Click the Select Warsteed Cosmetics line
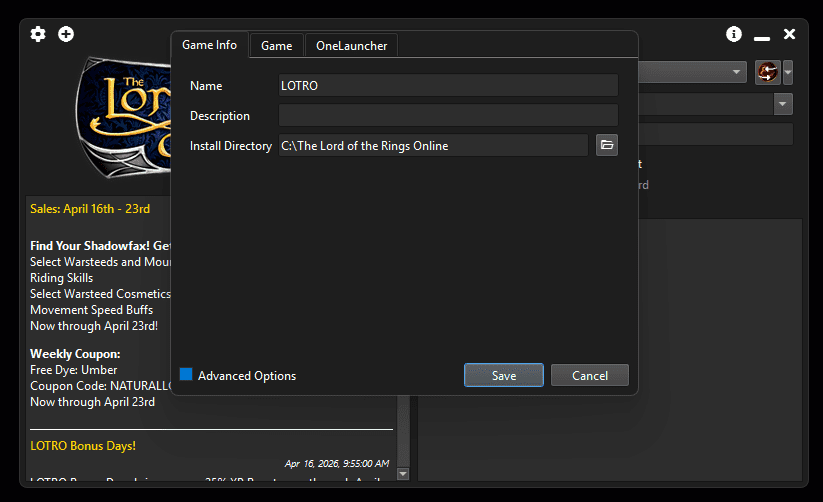The width and height of the screenshot is (823, 502). pyautogui.click(x=100, y=294)
